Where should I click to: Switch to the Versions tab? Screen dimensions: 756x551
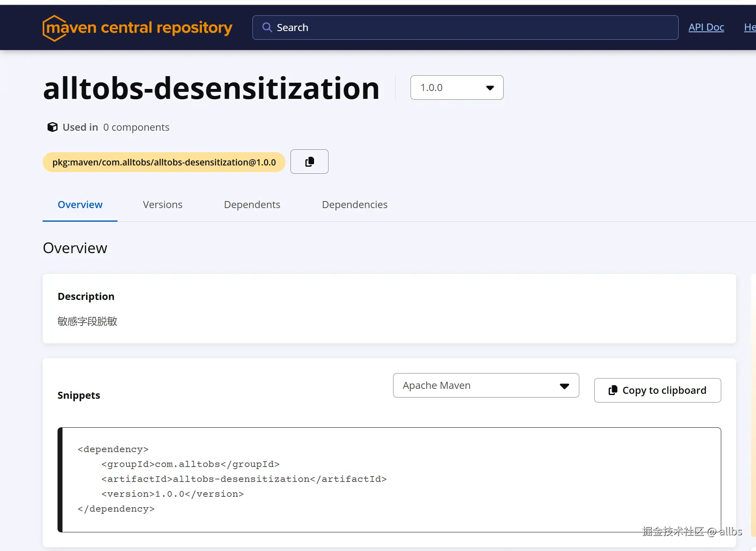[163, 205]
